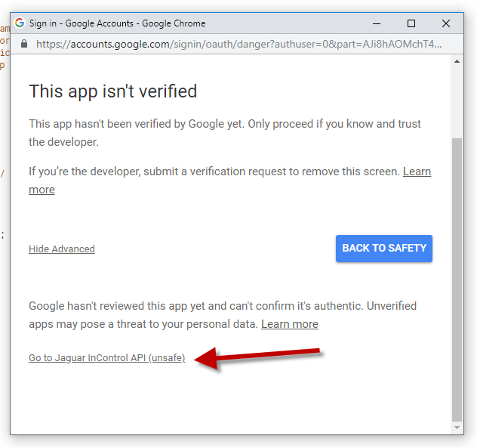477x448 pixels.
Task: Minimize the Sign in window
Action: coord(377,23)
